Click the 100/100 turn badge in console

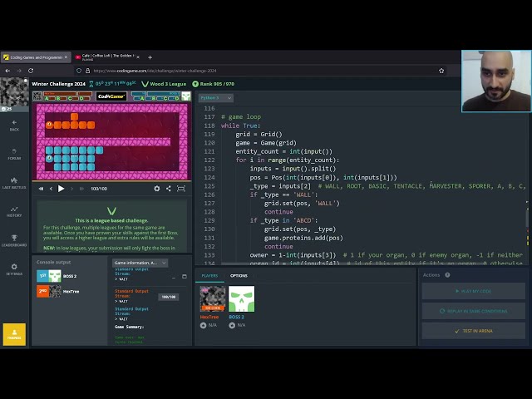pyautogui.click(x=169, y=298)
